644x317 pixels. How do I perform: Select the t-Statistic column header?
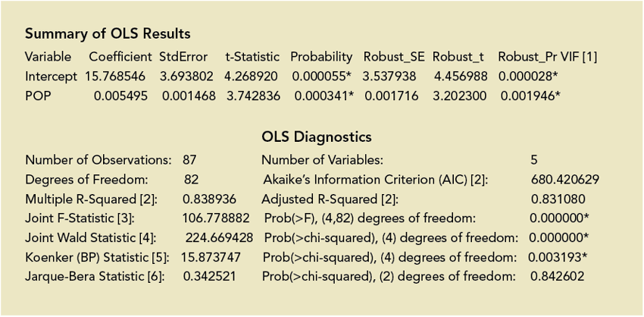(252, 57)
